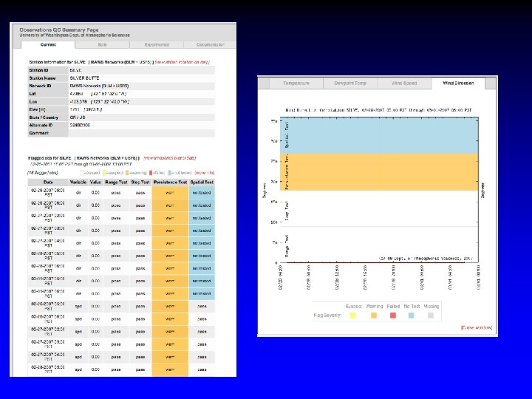Click the Wind Direction plot title text
This screenshot has height=399, width=532.
pyautogui.click(x=378, y=110)
